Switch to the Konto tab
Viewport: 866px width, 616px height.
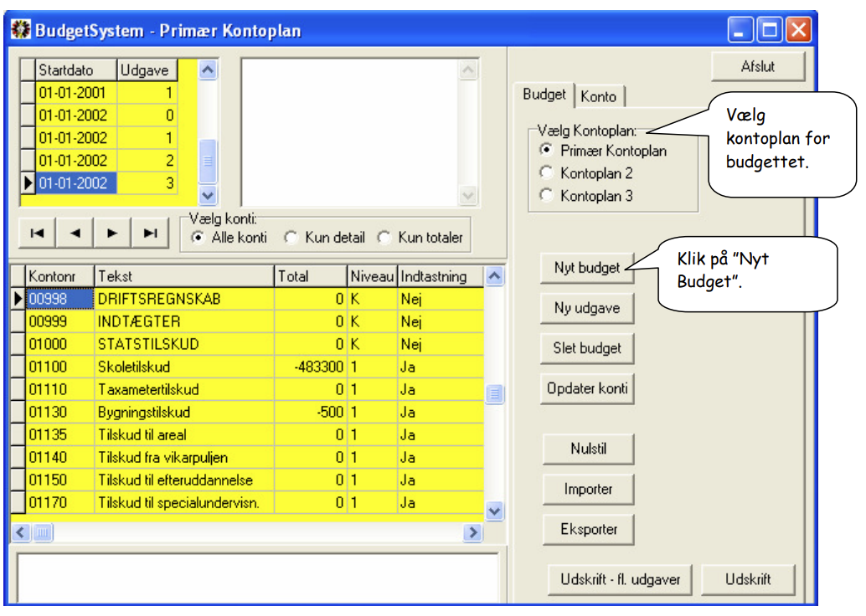(x=599, y=96)
